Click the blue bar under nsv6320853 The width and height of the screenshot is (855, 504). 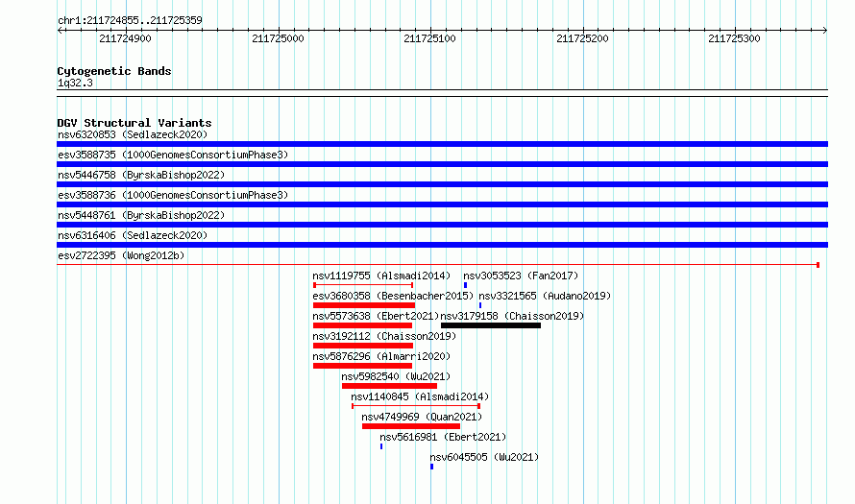coord(442,144)
